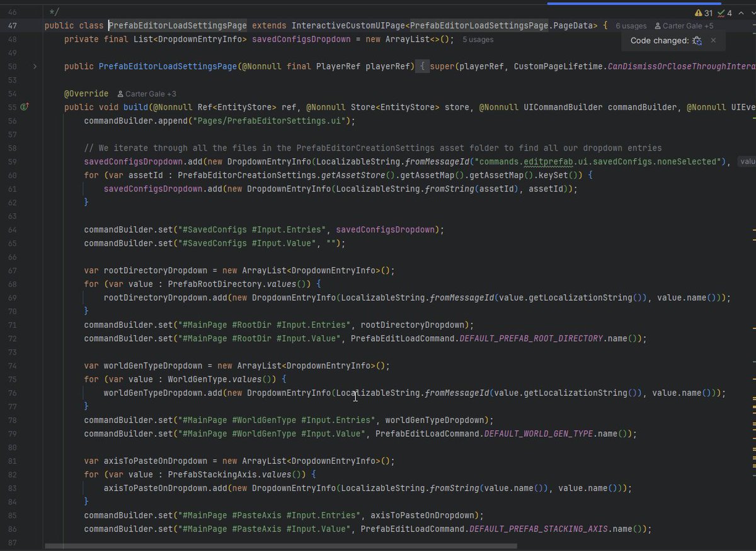Click line number 72 in the gutter
756x551 pixels.
(x=13, y=339)
